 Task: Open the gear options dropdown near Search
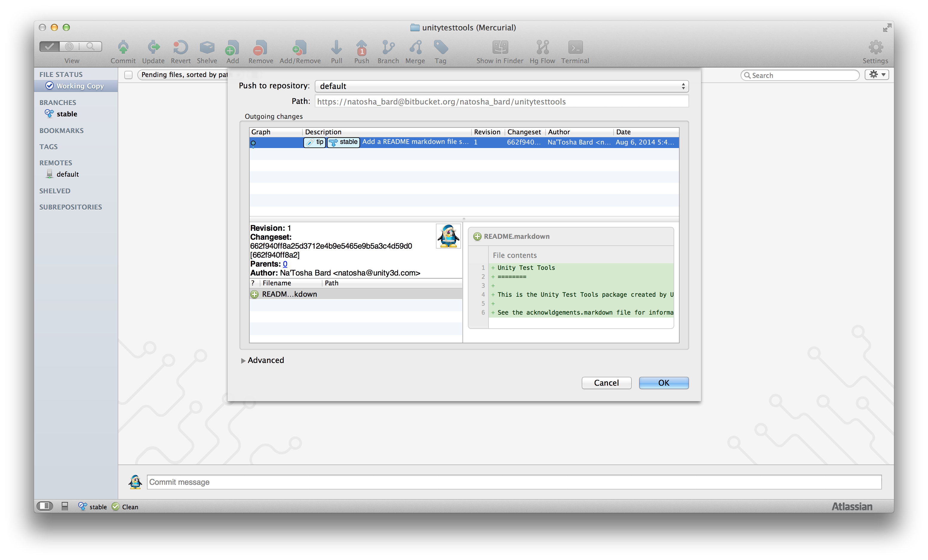coord(876,75)
